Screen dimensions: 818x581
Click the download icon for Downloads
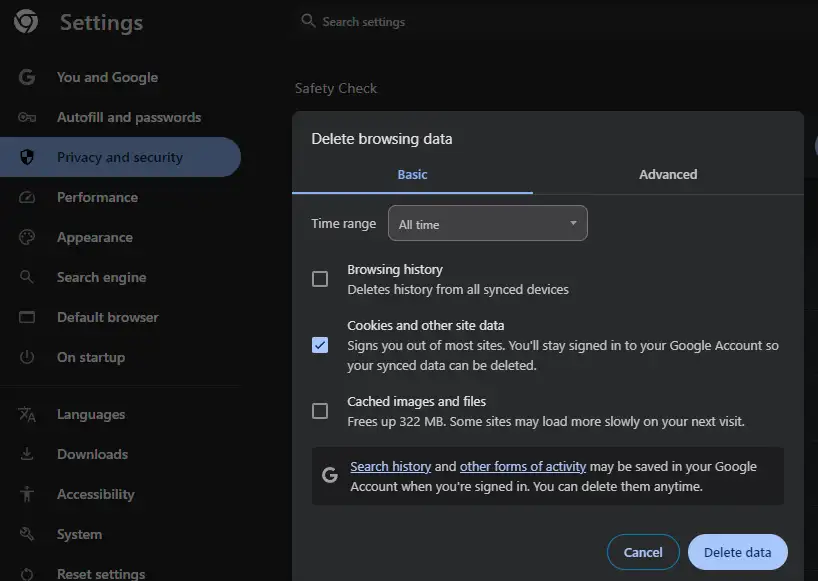27,454
